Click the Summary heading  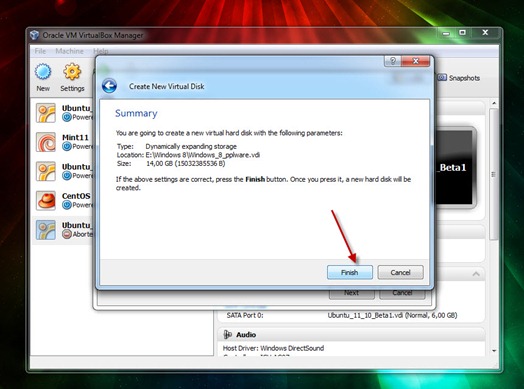point(136,113)
